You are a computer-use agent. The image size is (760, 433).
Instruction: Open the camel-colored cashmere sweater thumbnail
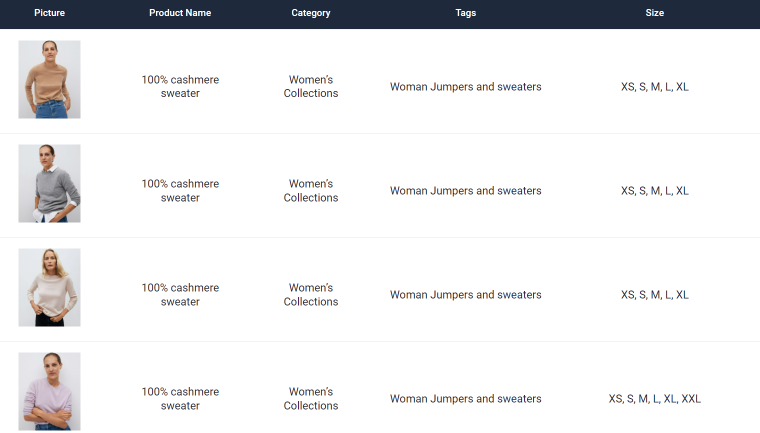tap(49, 80)
